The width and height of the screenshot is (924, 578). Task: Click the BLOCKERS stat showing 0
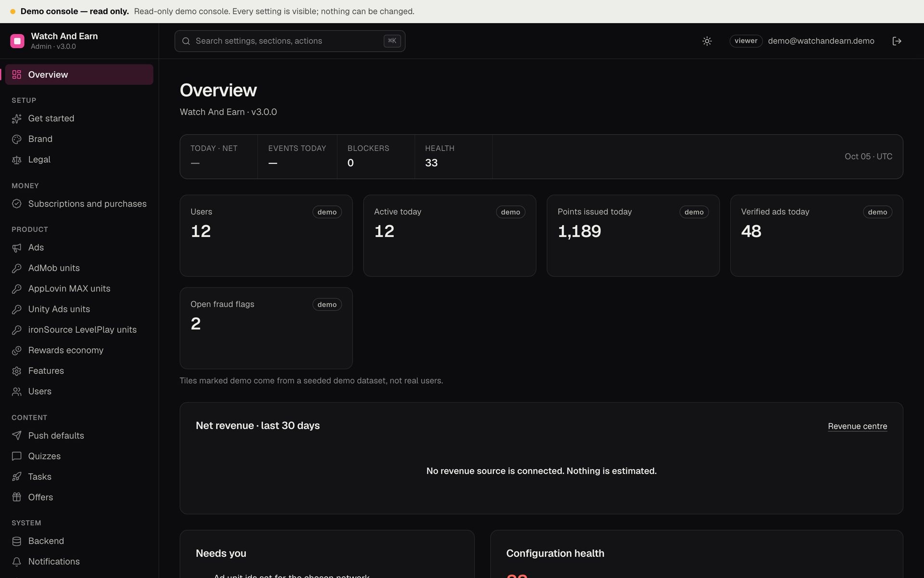pyautogui.click(x=376, y=157)
